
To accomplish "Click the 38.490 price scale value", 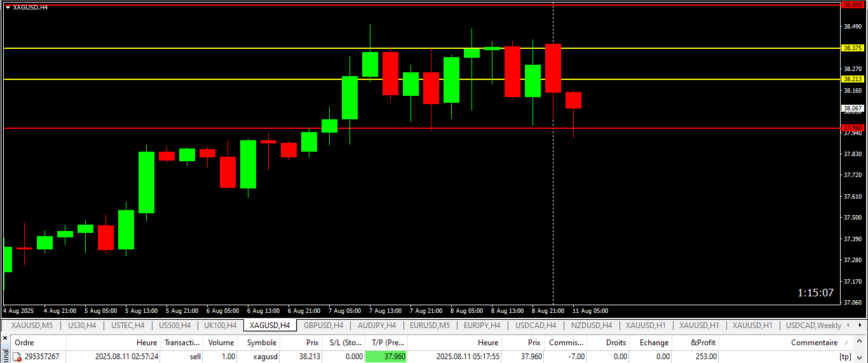I will [853, 27].
